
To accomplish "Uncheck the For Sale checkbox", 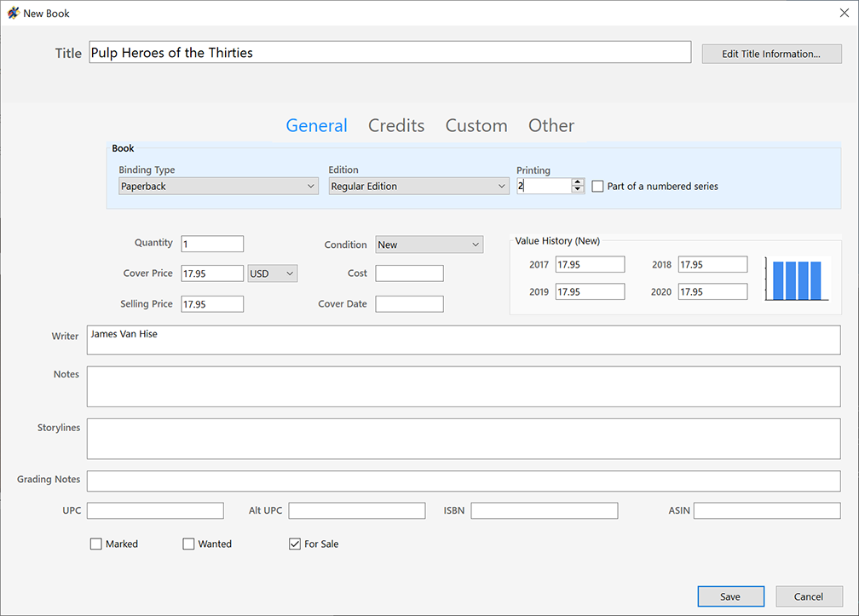I will point(295,544).
